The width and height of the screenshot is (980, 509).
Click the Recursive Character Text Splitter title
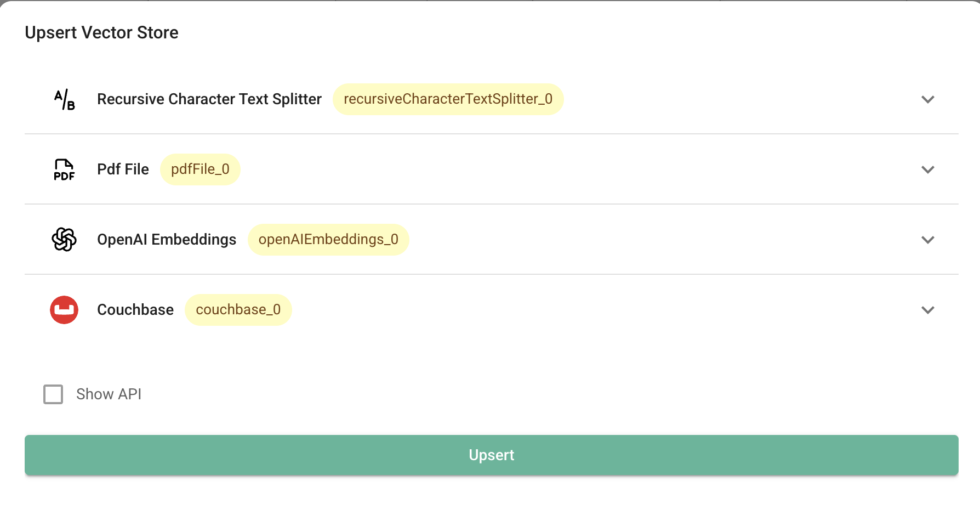point(209,99)
